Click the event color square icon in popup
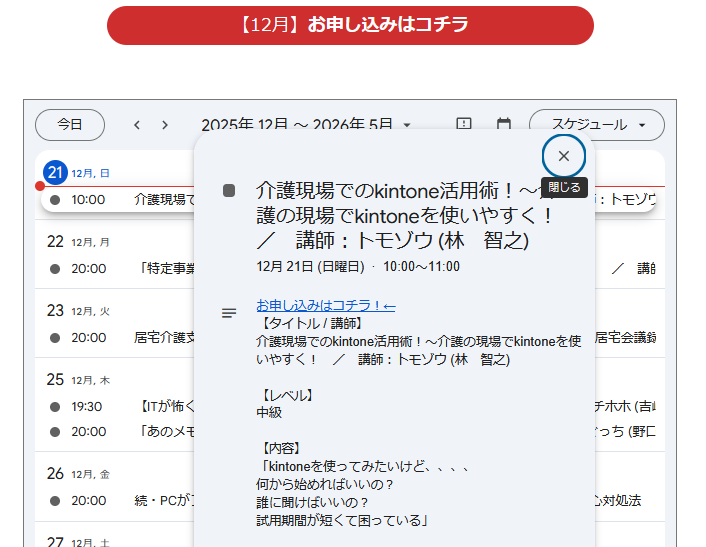Image resolution: width=706 pixels, height=547 pixels. click(229, 190)
